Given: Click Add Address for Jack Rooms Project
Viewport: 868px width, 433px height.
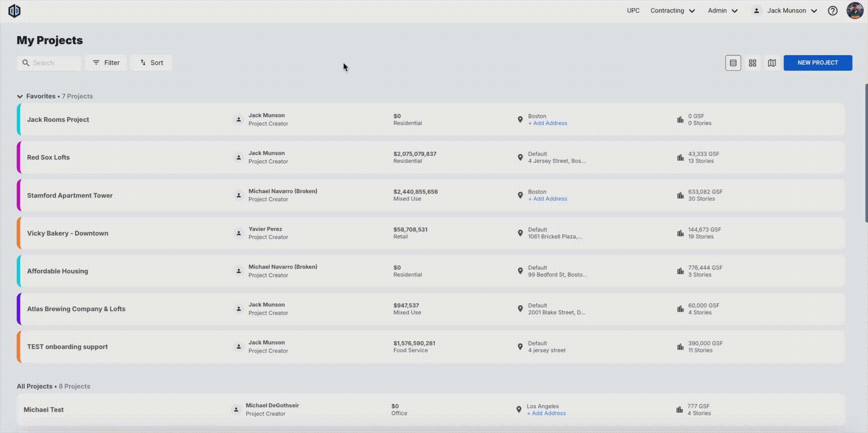Looking at the screenshot, I should point(547,123).
